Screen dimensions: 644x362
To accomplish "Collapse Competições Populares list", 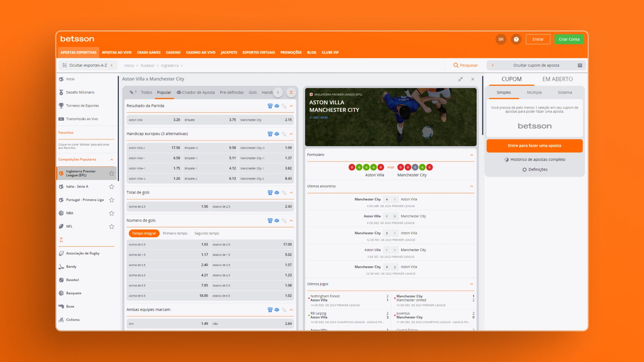I will (x=112, y=160).
